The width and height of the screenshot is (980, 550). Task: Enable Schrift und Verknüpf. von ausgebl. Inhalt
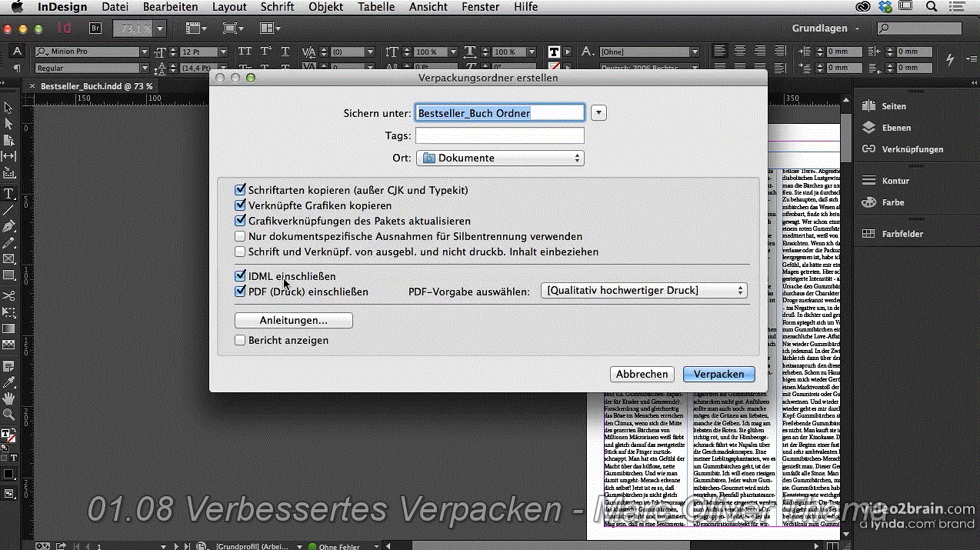241,252
